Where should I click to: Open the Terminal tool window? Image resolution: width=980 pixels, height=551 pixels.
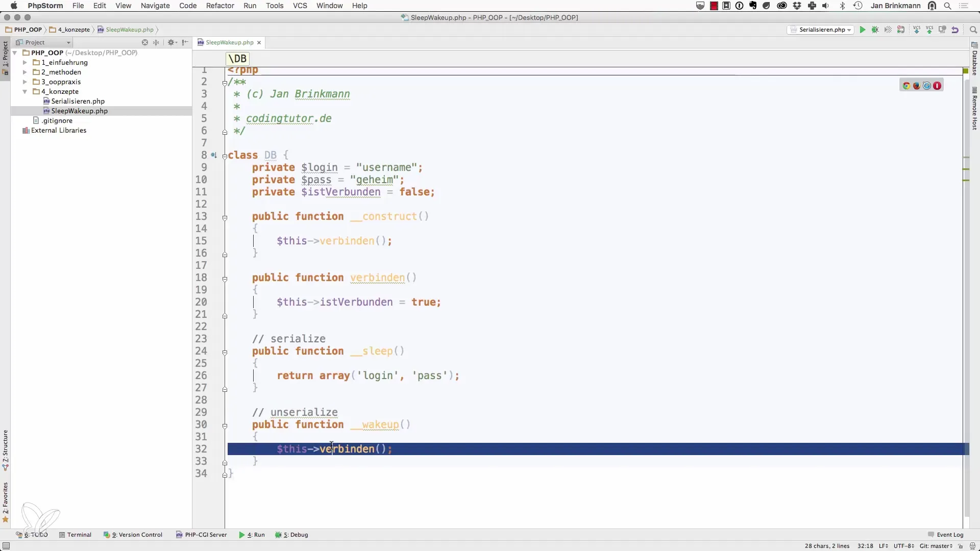click(x=75, y=535)
